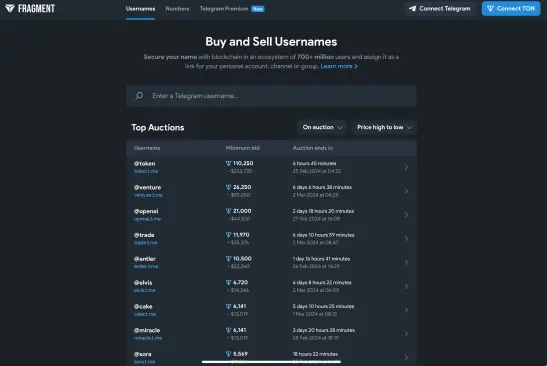The width and height of the screenshot is (547, 366).
Task: Click the 2 days 18 hours 20 minutes text
Action: [323, 211]
